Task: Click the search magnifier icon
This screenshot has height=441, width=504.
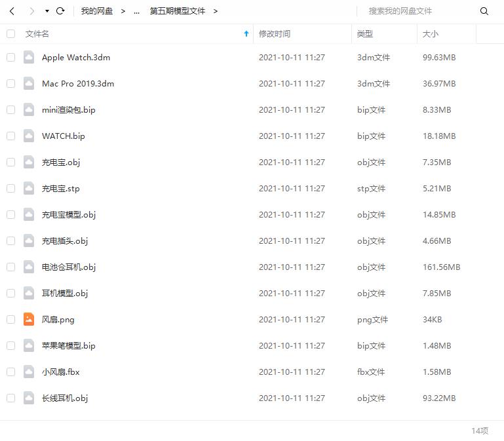Action: [484, 11]
